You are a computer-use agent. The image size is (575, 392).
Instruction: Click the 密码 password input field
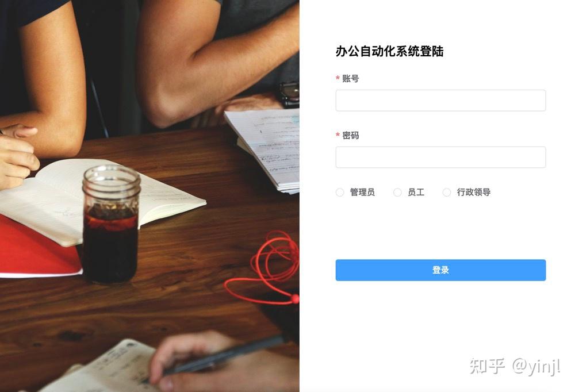(x=440, y=157)
